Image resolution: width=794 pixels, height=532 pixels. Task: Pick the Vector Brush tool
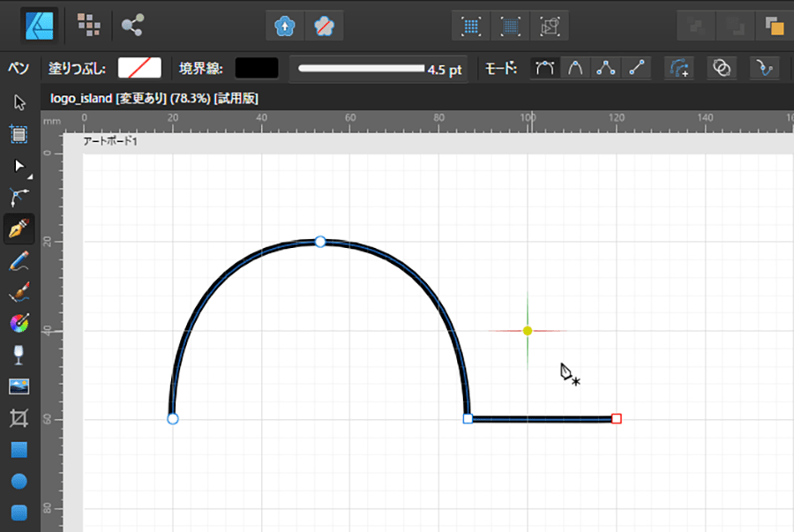click(19, 292)
